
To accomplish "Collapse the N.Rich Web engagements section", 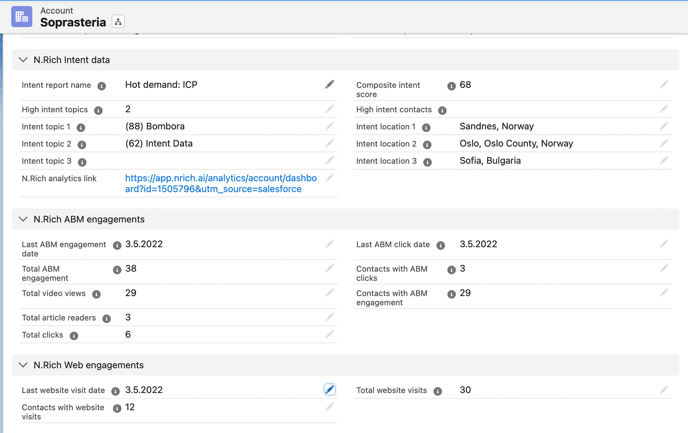I will (x=23, y=365).
